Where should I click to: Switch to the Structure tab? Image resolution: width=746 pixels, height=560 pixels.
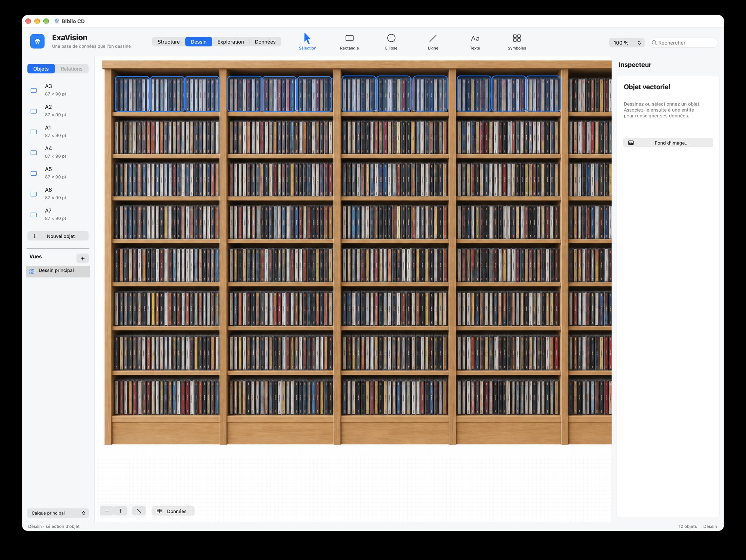(x=169, y=42)
